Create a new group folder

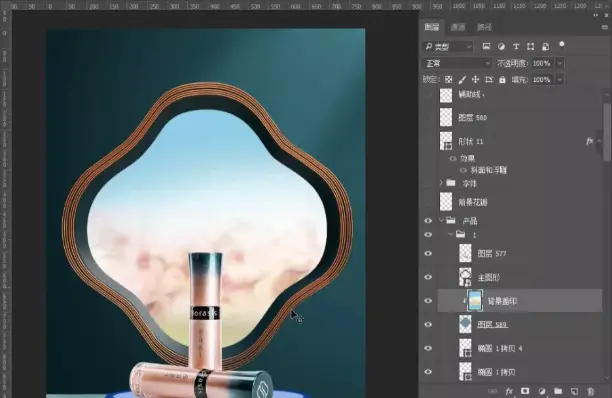pyautogui.click(x=558, y=391)
